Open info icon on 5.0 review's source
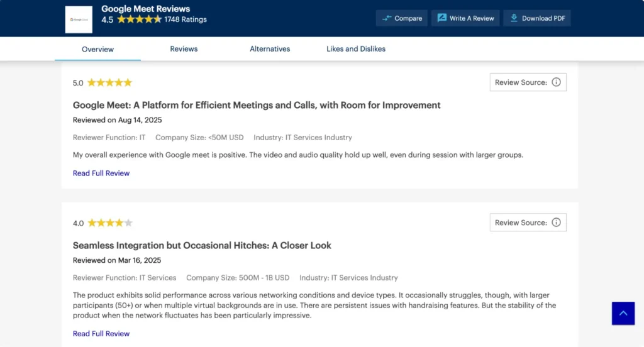644x347 pixels. (x=556, y=82)
